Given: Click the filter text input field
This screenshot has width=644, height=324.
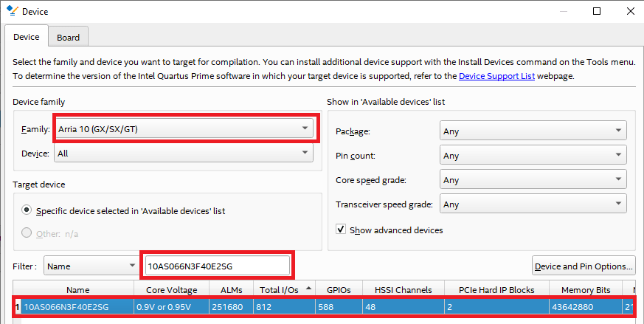Looking at the screenshot, I should (x=217, y=266).
